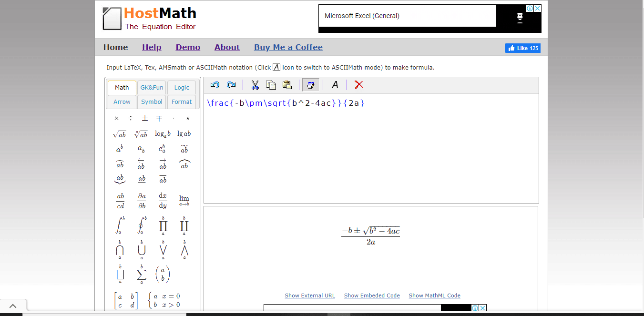This screenshot has width=644, height=316.
Task: Click Show Embeded Code link
Action: click(372, 296)
